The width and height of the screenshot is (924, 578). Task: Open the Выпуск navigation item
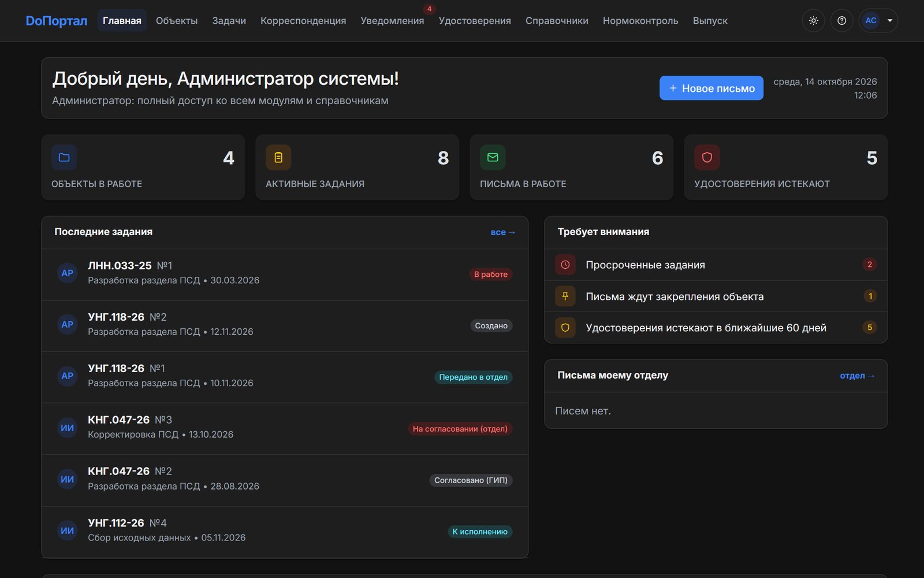click(710, 21)
